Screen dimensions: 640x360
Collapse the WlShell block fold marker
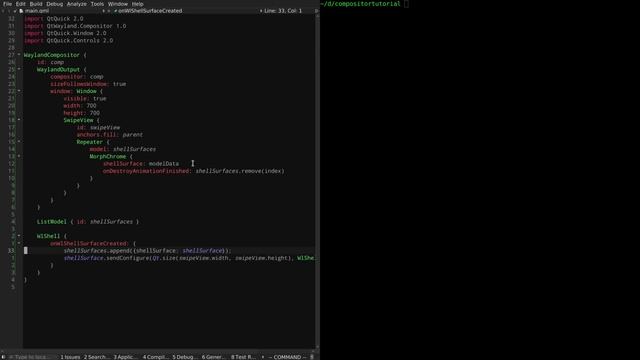pos(19,236)
